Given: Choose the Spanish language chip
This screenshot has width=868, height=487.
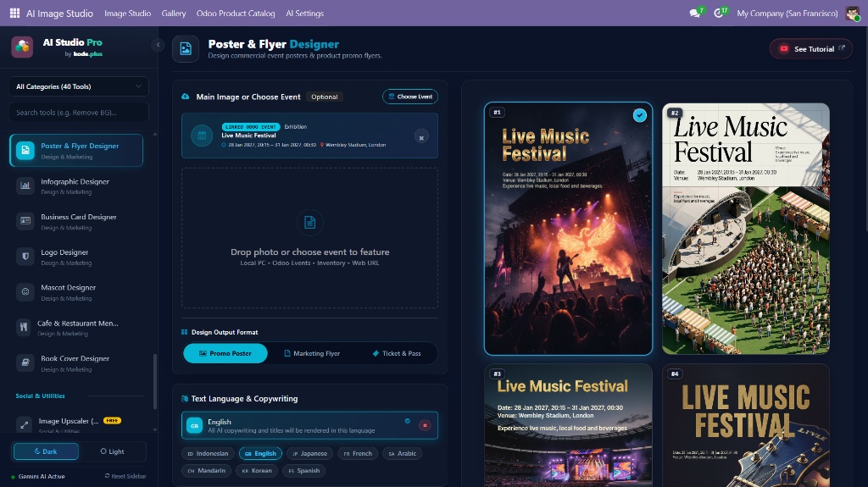Looking at the screenshot, I should pos(304,470).
